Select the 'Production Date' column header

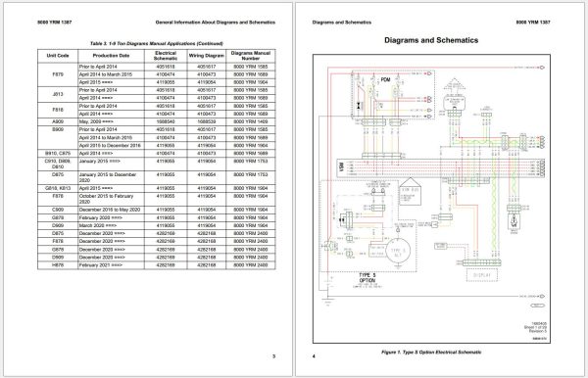point(111,56)
